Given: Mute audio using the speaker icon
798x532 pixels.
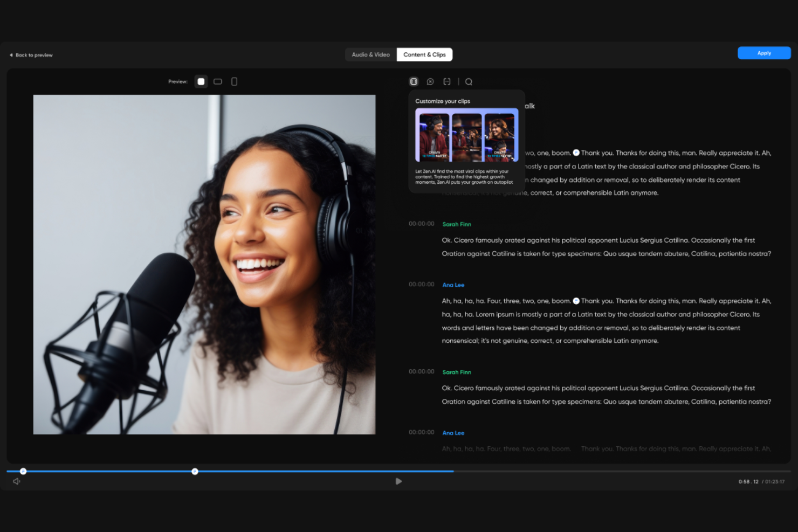Looking at the screenshot, I should pos(16,481).
